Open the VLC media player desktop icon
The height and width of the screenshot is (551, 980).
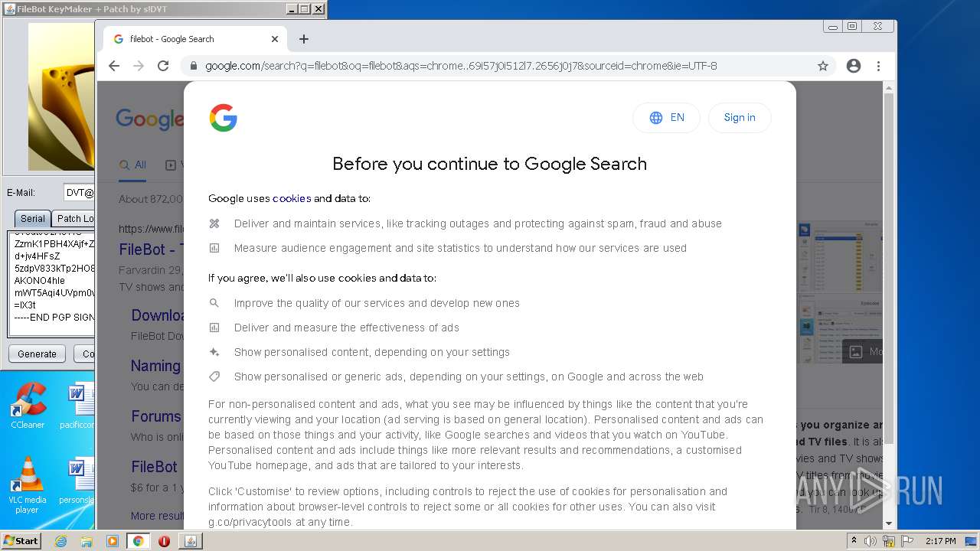pyautogui.click(x=28, y=485)
